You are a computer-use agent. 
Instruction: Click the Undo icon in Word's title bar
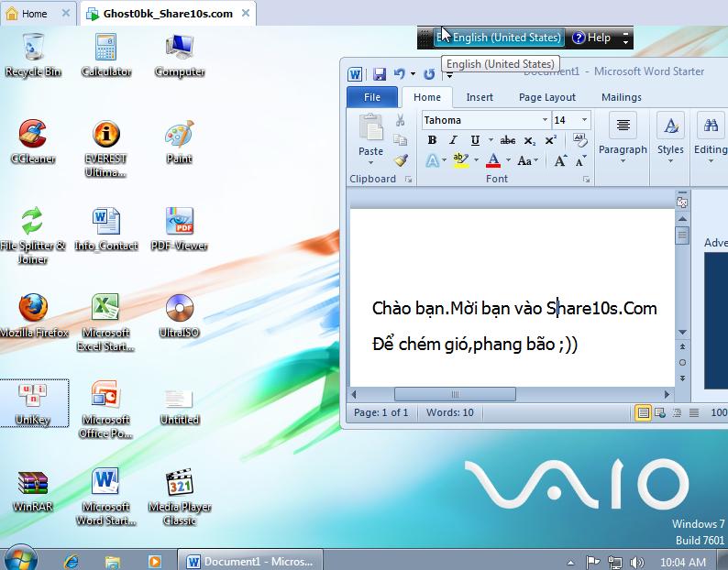399,74
